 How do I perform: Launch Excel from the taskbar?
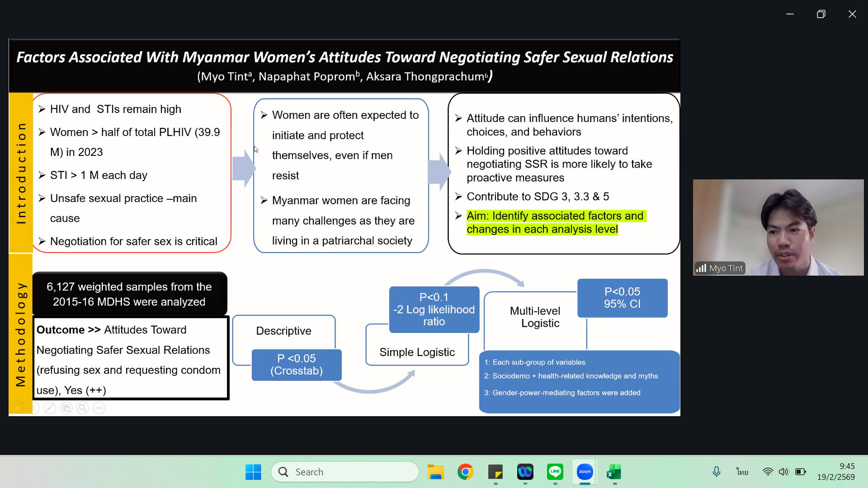tap(614, 472)
